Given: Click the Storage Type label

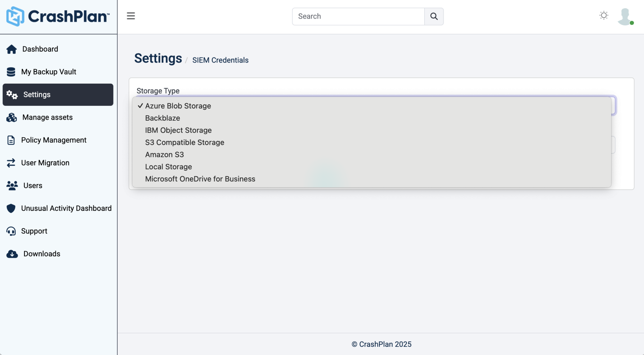Looking at the screenshot, I should tap(158, 91).
